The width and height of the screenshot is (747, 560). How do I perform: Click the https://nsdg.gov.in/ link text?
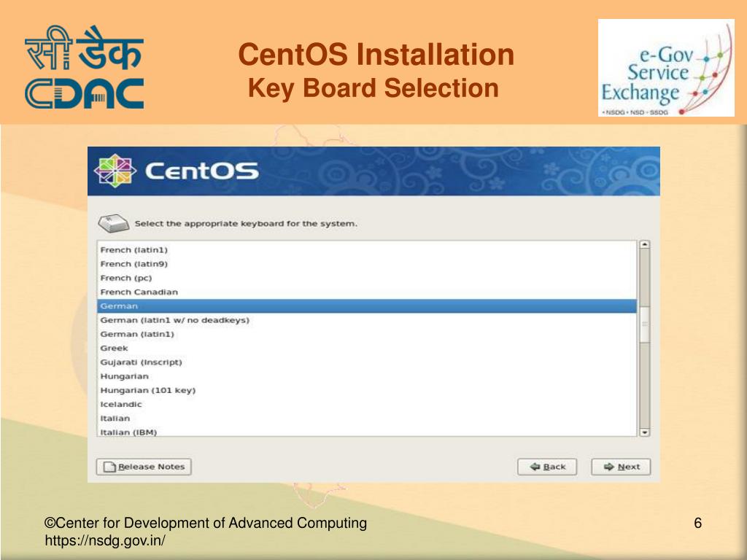tap(105, 541)
